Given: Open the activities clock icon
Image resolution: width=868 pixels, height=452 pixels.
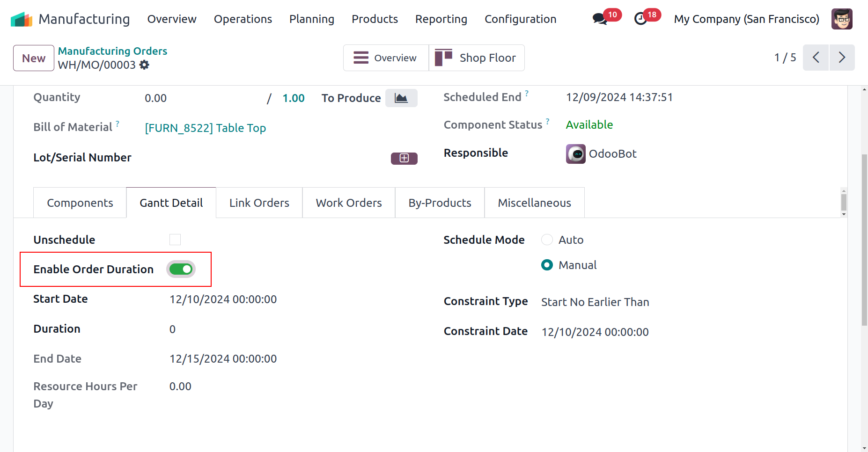Looking at the screenshot, I should tap(640, 19).
